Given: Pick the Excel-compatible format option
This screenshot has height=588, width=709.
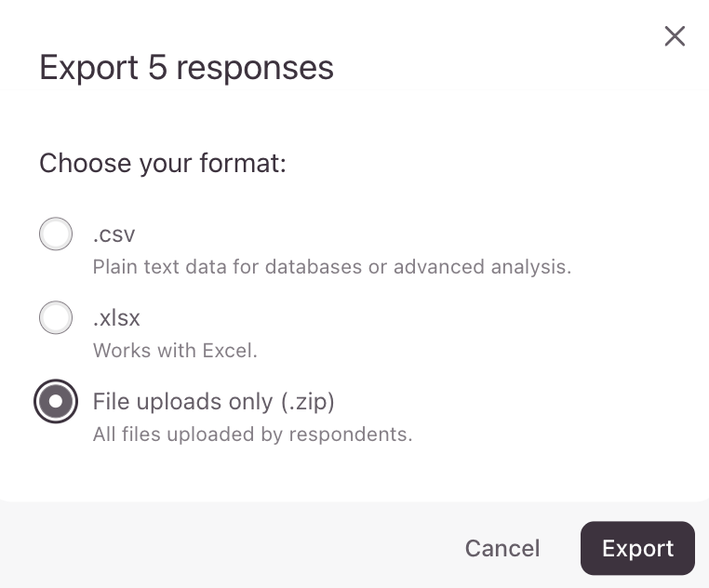Looking at the screenshot, I should point(56,318).
